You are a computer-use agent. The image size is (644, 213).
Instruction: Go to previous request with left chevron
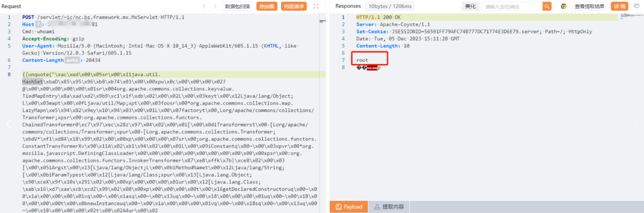point(205,6)
